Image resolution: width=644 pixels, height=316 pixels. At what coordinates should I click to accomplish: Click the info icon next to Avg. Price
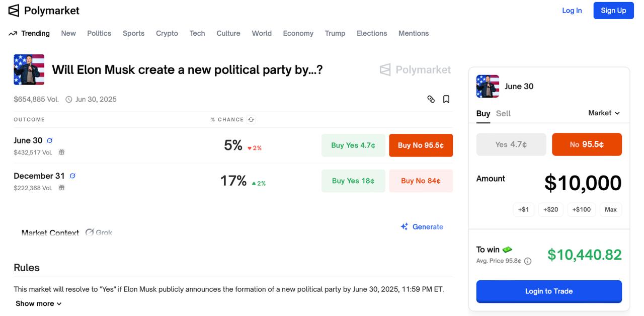tap(528, 261)
